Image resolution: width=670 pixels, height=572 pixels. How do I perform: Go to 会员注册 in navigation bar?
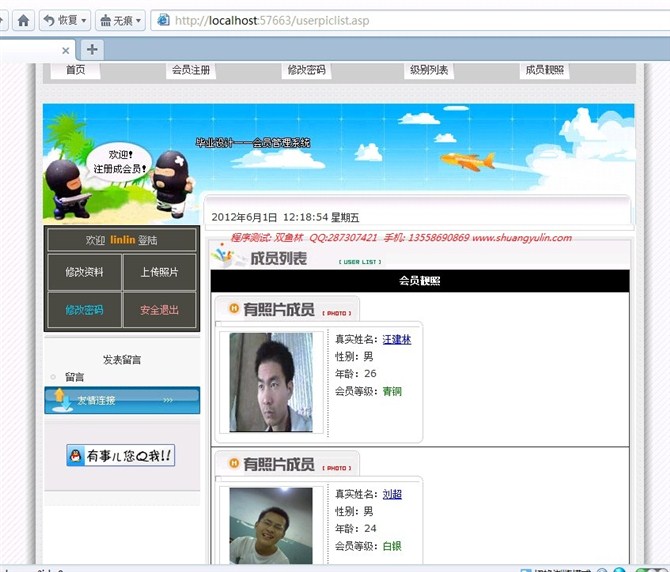point(191,70)
